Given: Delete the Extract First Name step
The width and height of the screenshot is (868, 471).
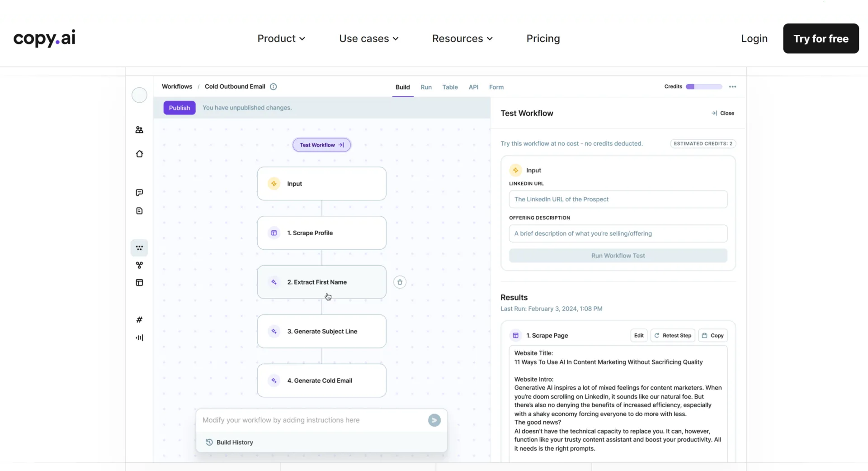Looking at the screenshot, I should (x=400, y=282).
